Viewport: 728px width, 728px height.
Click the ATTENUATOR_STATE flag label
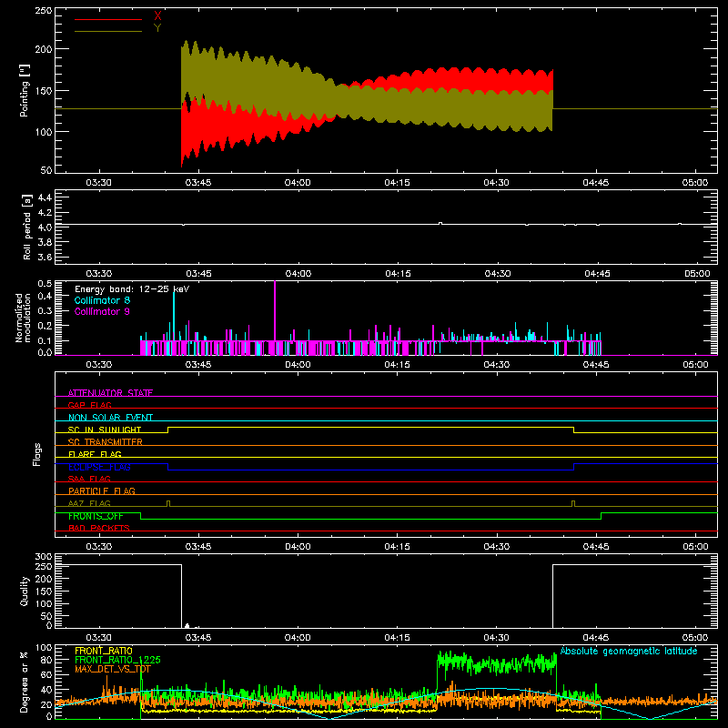coord(110,393)
